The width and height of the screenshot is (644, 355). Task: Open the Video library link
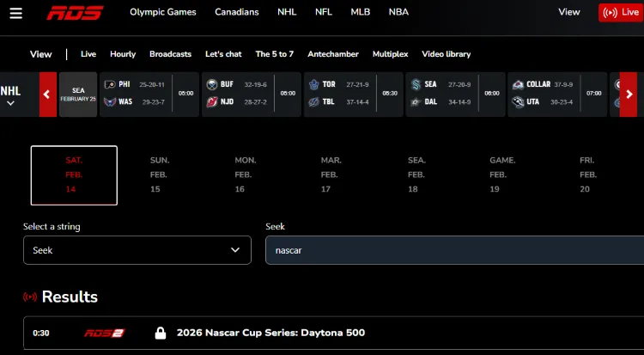click(447, 54)
